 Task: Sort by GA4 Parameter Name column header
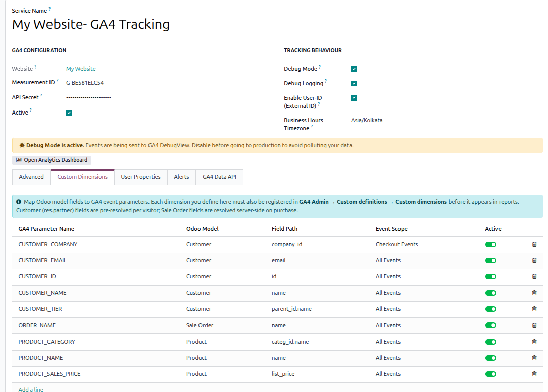46,229
